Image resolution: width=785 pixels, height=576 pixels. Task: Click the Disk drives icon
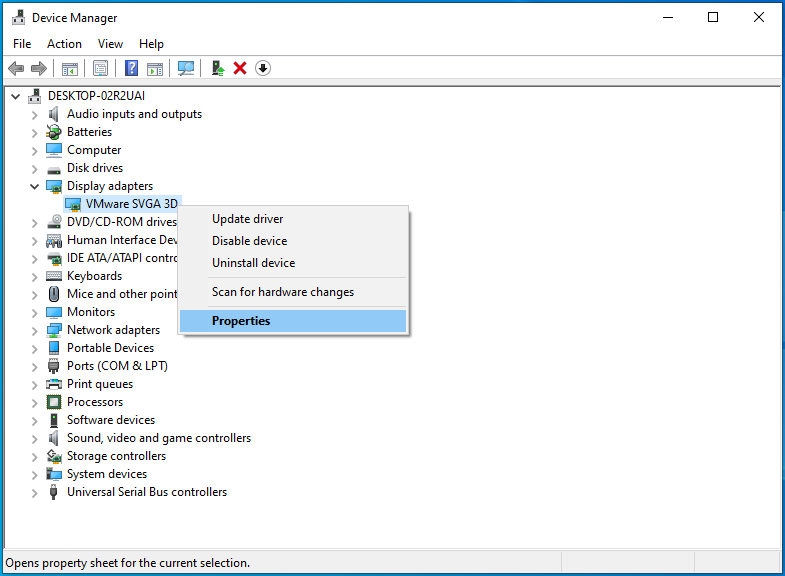tap(54, 169)
